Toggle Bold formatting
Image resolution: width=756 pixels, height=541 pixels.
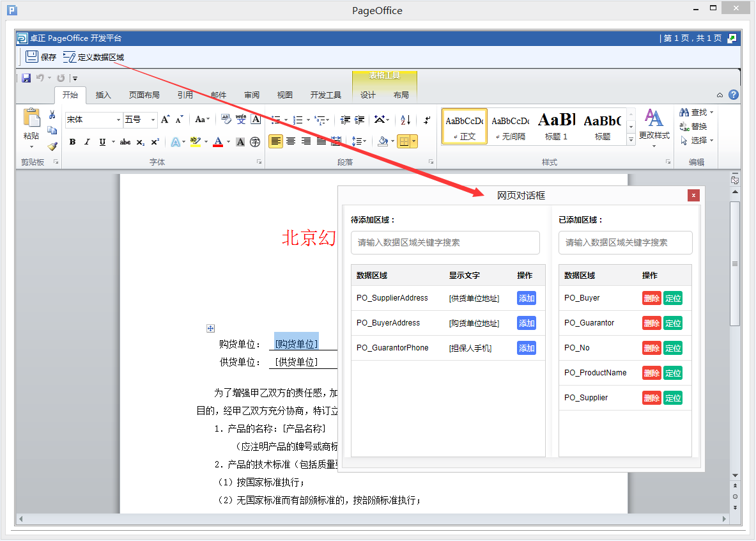(72, 142)
